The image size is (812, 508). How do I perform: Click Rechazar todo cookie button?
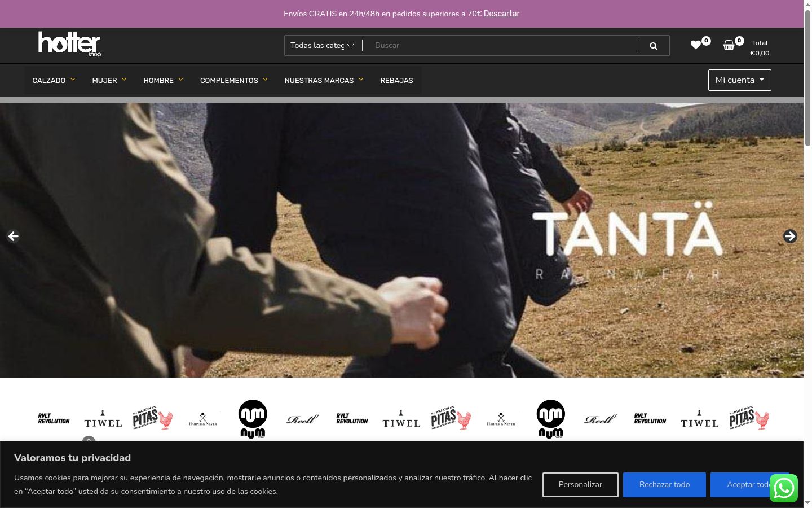coord(664,485)
